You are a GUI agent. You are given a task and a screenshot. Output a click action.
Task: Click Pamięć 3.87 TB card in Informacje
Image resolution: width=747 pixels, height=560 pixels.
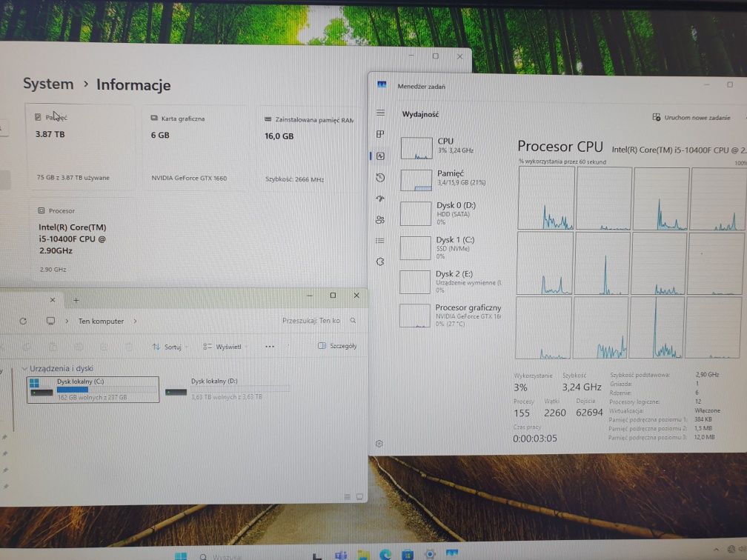(x=79, y=147)
